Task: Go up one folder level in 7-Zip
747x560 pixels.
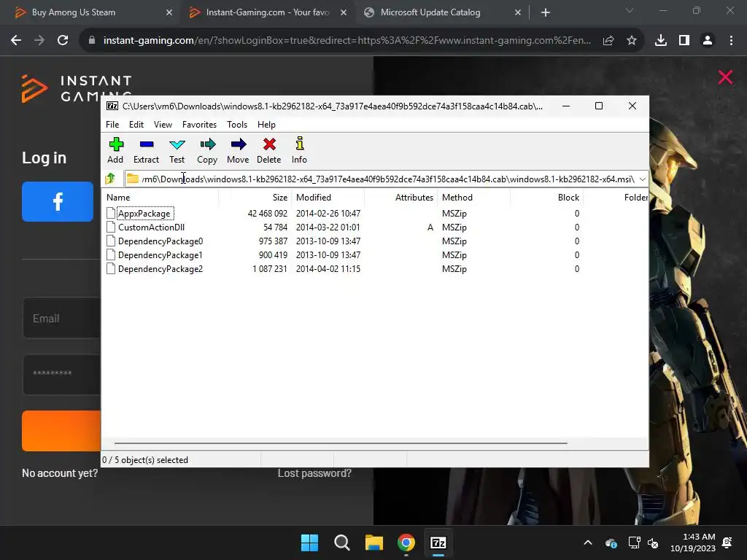Action: pyautogui.click(x=111, y=179)
